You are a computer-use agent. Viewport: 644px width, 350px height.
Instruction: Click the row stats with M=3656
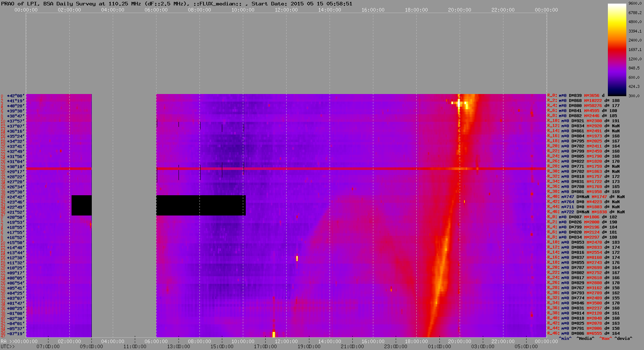click(x=576, y=96)
